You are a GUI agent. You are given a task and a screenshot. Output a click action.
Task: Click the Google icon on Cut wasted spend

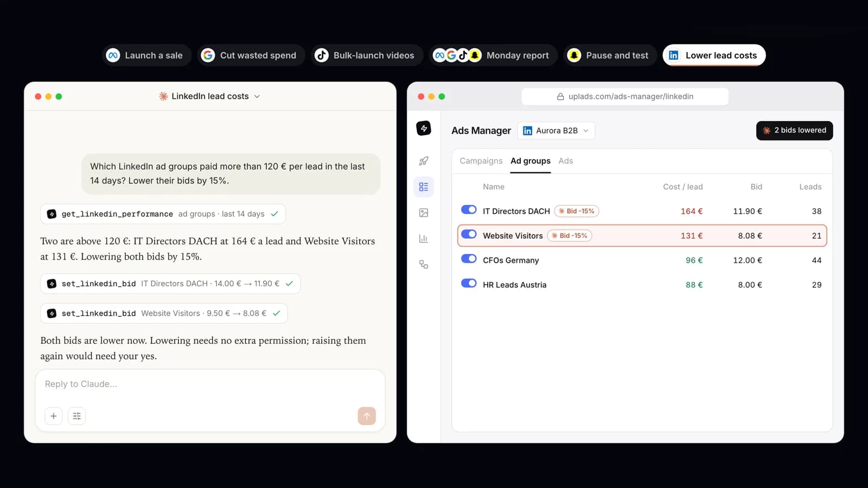point(208,55)
